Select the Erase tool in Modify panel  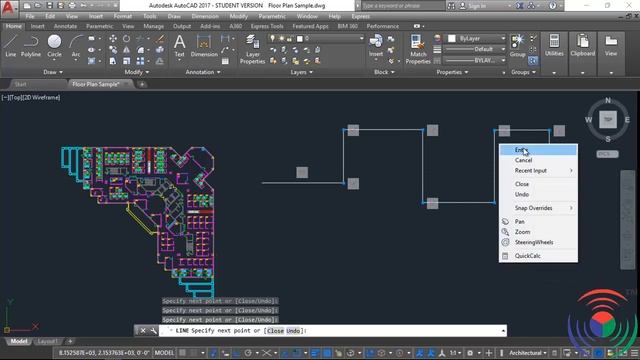click(x=160, y=39)
